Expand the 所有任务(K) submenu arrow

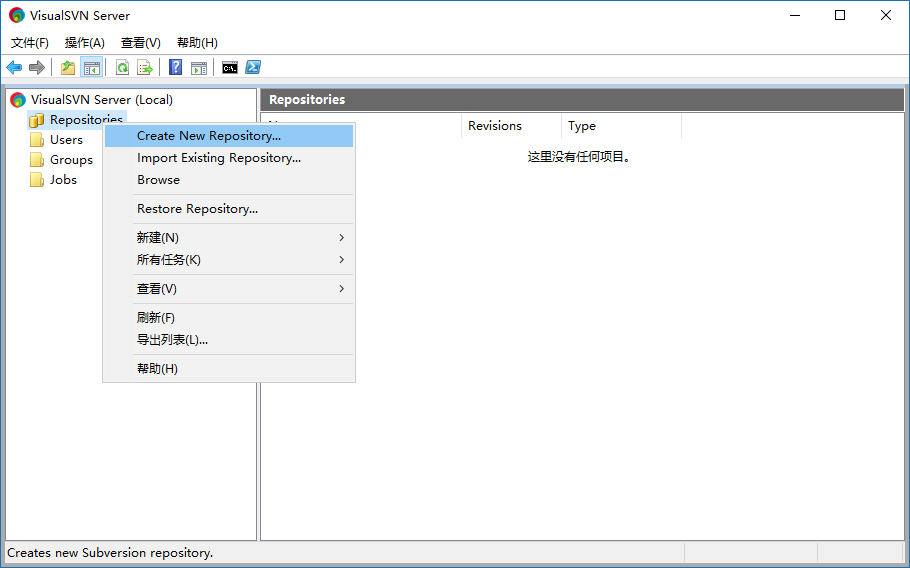tap(342, 260)
